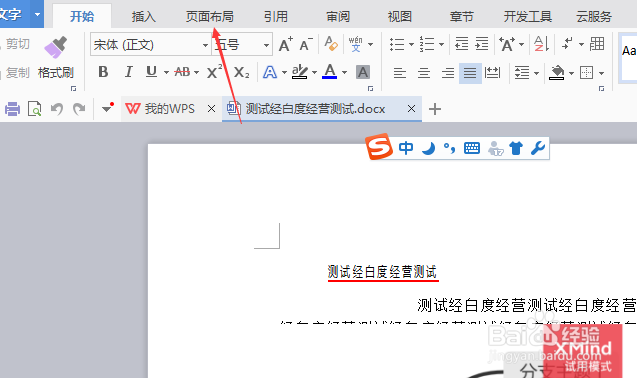This screenshot has width=637, height=378.
Task: Increase font size with the A+ icon
Action: pos(286,44)
